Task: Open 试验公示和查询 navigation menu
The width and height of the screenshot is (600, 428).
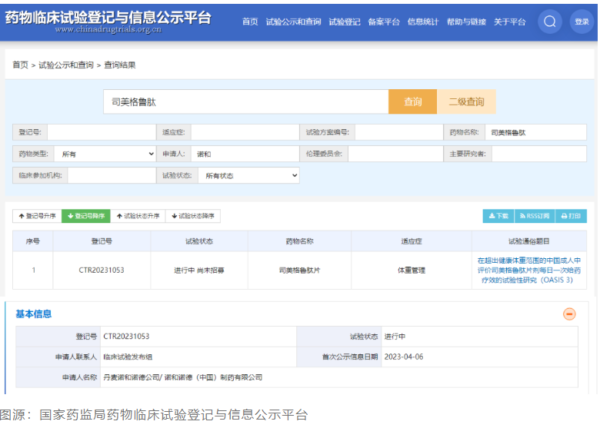Action: pyautogui.click(x=293, y=22)
